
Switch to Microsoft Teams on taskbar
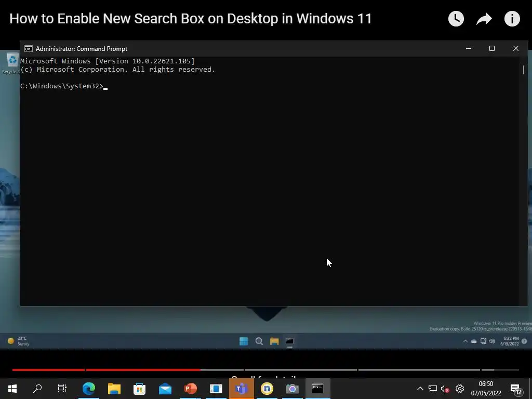241,389
